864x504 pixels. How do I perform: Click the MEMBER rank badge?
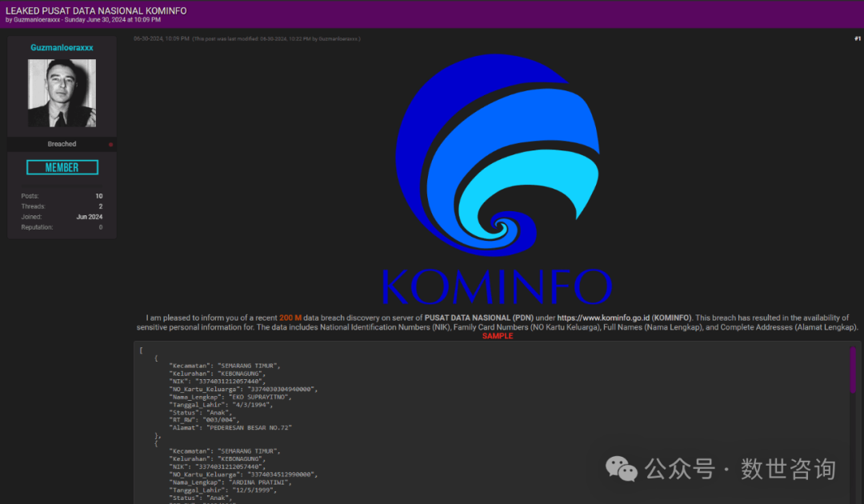tap(62, 167)
